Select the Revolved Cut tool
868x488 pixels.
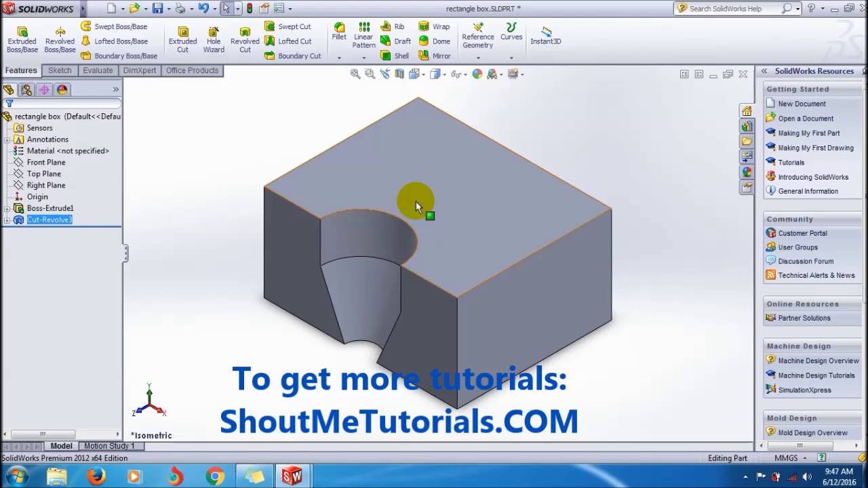pos(245,40)
